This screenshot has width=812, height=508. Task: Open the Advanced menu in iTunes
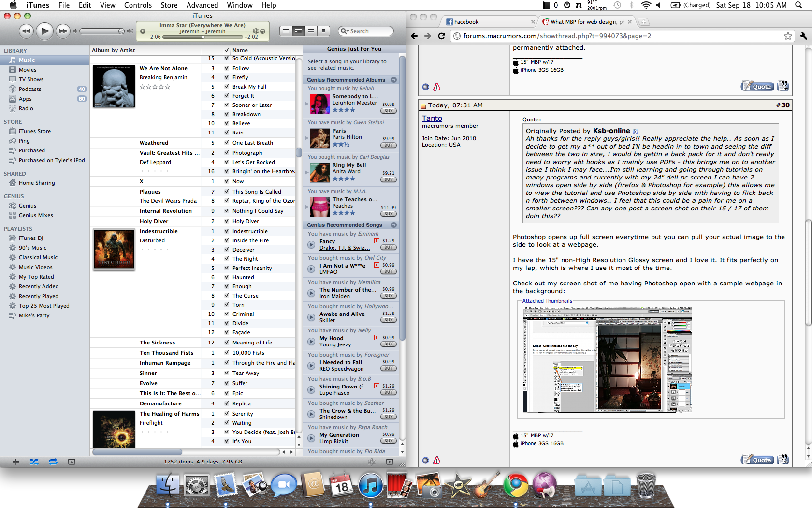tap(202, 5)
